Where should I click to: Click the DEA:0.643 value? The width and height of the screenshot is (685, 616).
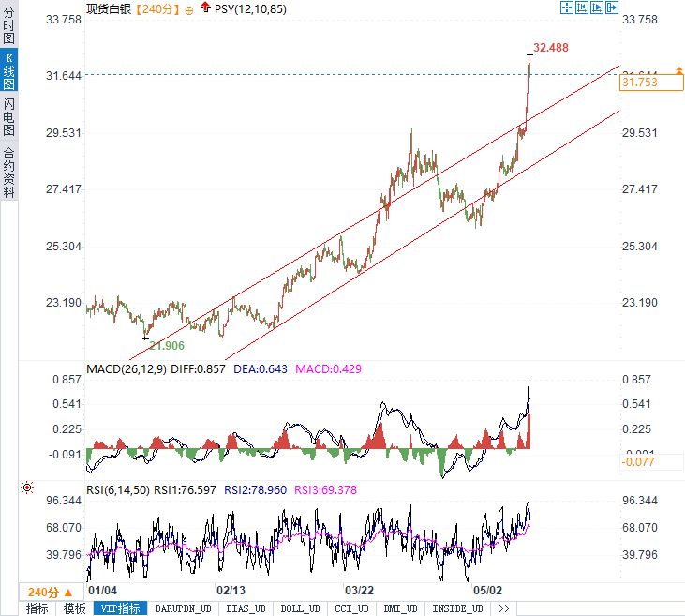pyautogui.click(x=261, y=369)
